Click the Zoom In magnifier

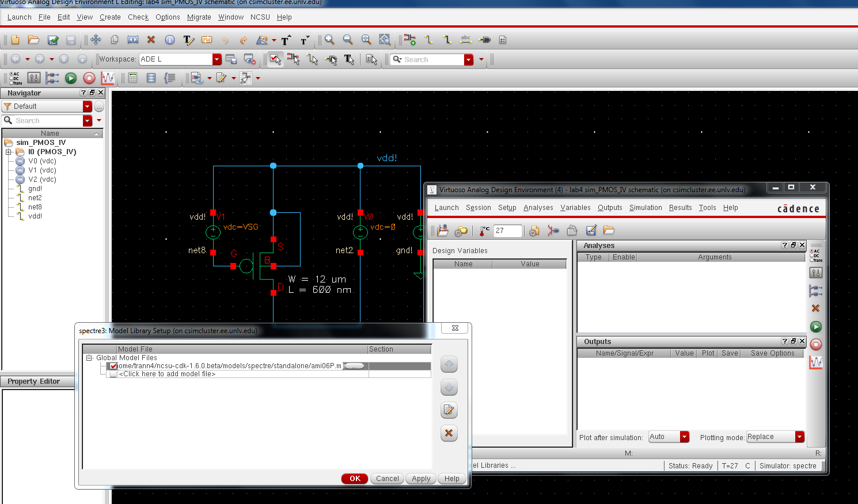point(329,40)
